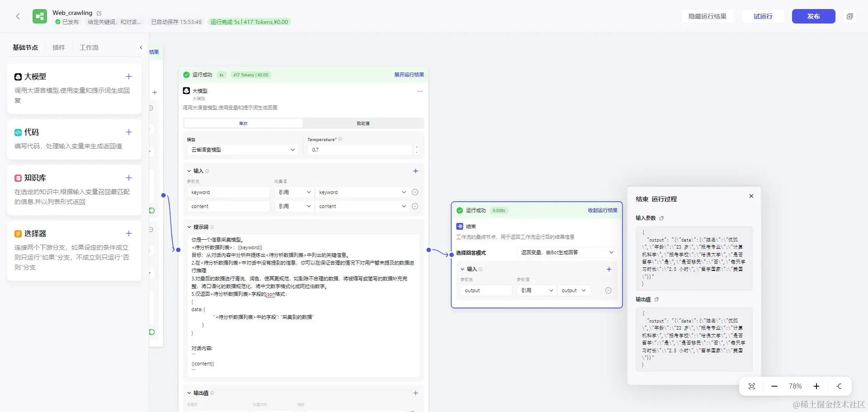Add an output value in 大模型 node
Image resolution: width=868 pixels, height=412 pixels.
click(415, 393)
